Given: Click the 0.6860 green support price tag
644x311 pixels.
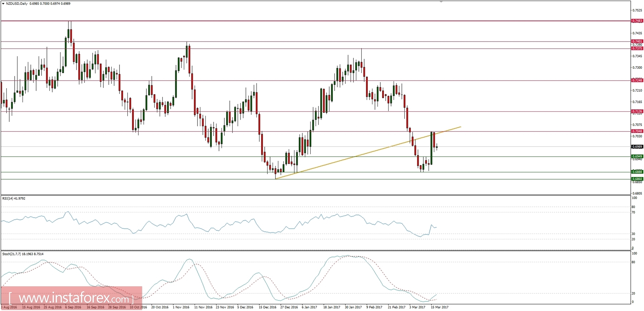Looking at the screenshot, I should (x=637, y=179).
